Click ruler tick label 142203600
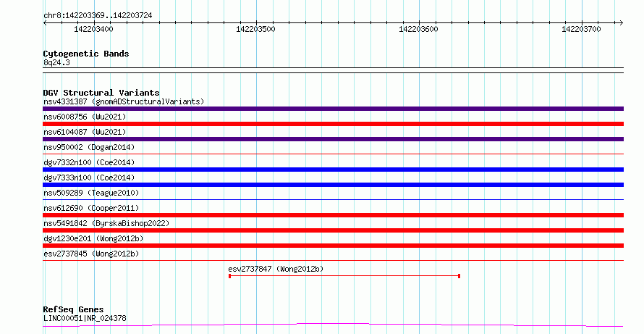 tap(418, 29)
